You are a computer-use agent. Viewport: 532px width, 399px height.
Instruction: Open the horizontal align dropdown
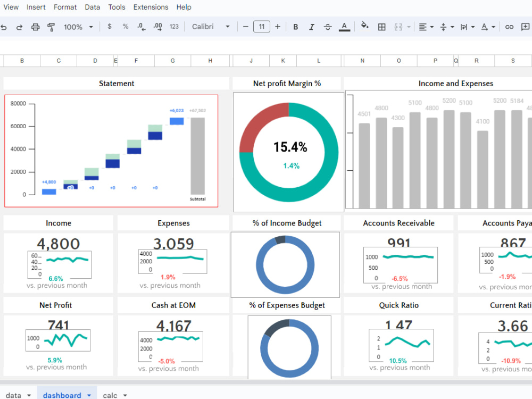[x=426, y=27]
